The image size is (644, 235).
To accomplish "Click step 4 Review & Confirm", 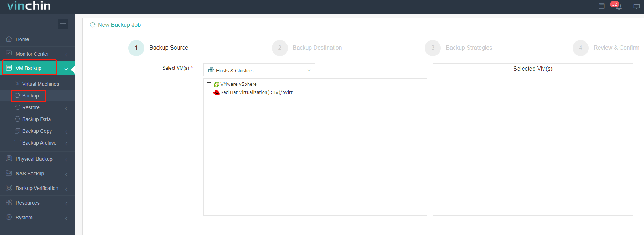I will pyautogui.click(x=606, y=48).
